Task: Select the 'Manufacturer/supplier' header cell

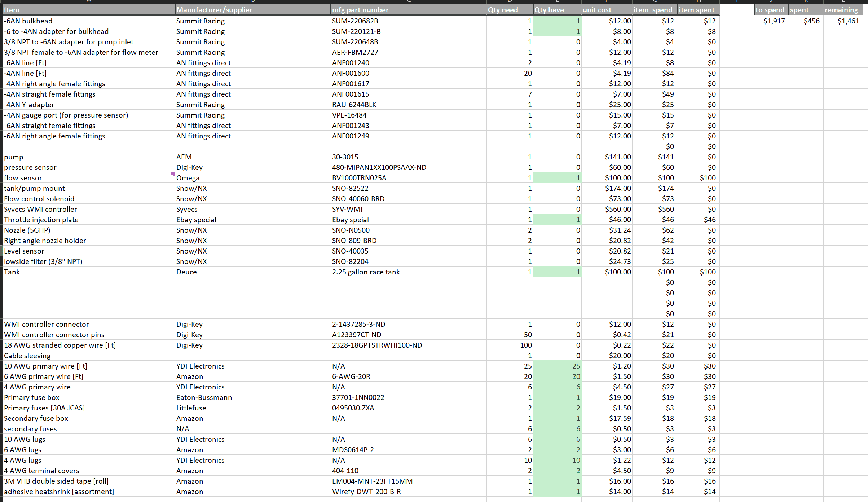Action: point(253,10)
